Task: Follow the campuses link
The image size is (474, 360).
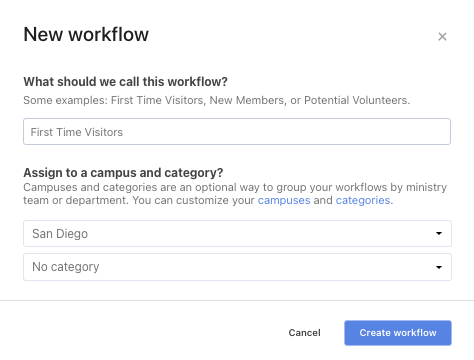Action: pyautogui.click(x=284, y=200)
